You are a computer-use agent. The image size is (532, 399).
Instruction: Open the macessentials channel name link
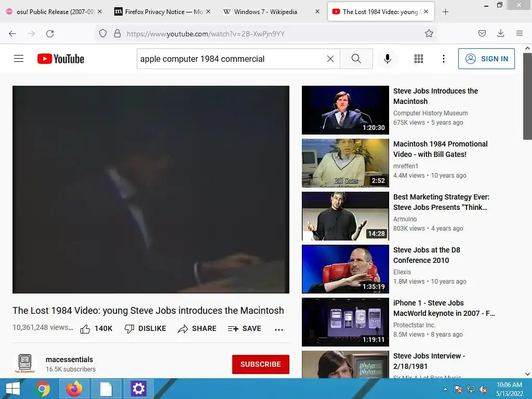69,360
